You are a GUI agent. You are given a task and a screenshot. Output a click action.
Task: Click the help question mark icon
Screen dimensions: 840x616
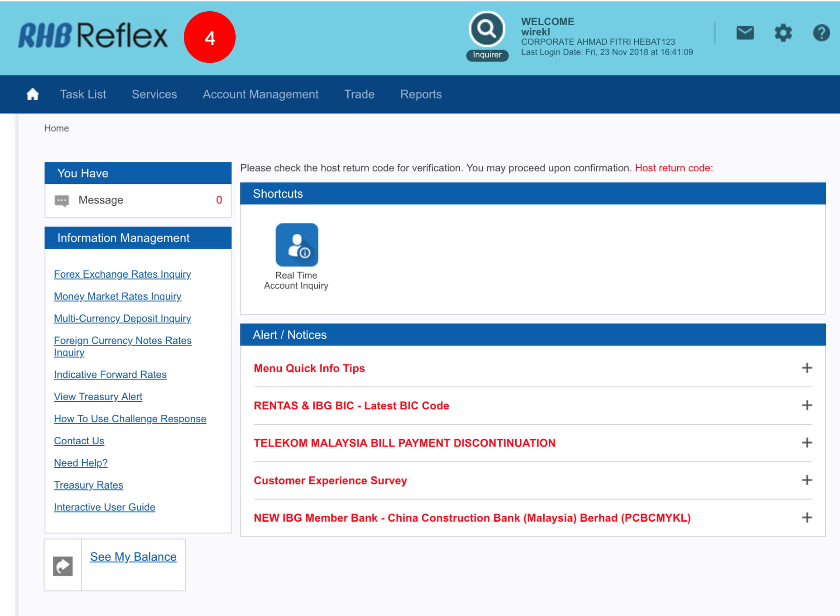[821, 33]
